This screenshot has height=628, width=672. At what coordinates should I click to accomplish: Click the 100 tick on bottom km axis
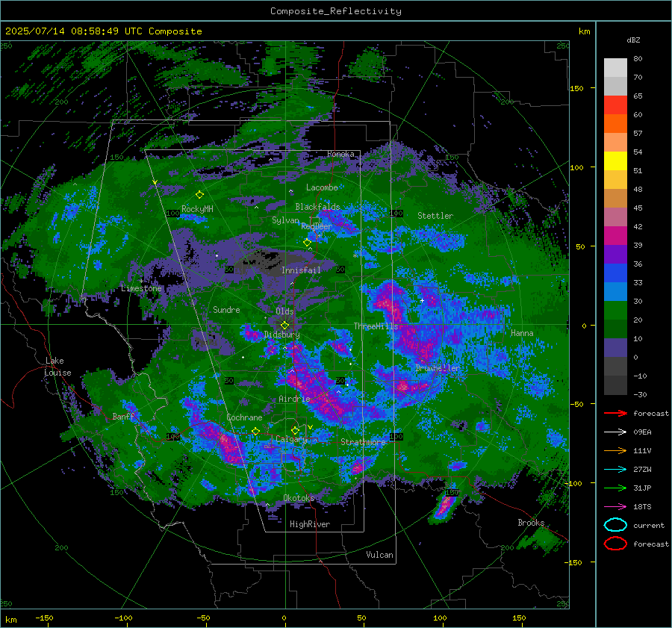440,618
